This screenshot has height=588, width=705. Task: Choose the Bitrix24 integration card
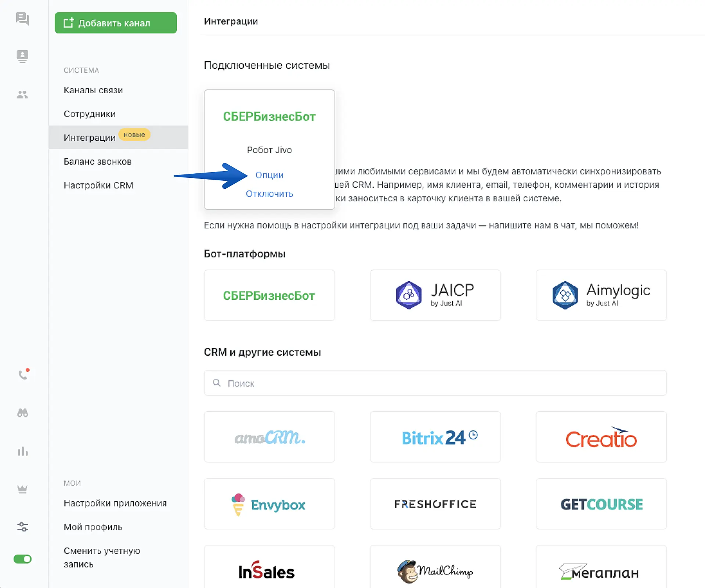pyautogui.click(x=435, y=437)
